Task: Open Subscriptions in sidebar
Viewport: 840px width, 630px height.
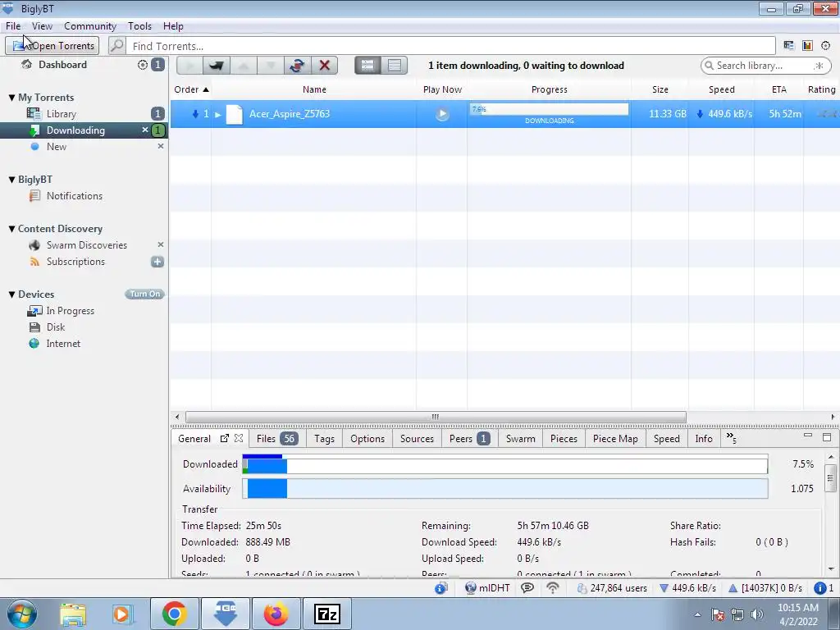Action: 75,262
